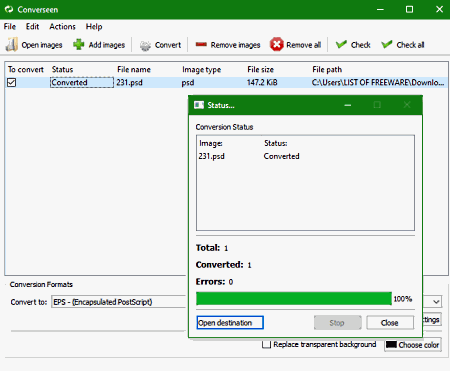Open the Convert to format dropdown
The height and width of the screenshot is (371, 450).
(x=118, y=302)
